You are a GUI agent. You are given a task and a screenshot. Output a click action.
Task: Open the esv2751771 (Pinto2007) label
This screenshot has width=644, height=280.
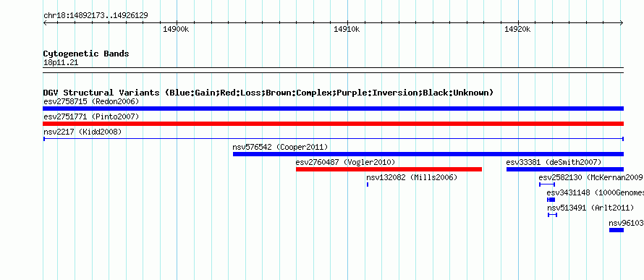pyautogui.click(x=91, y=116)
